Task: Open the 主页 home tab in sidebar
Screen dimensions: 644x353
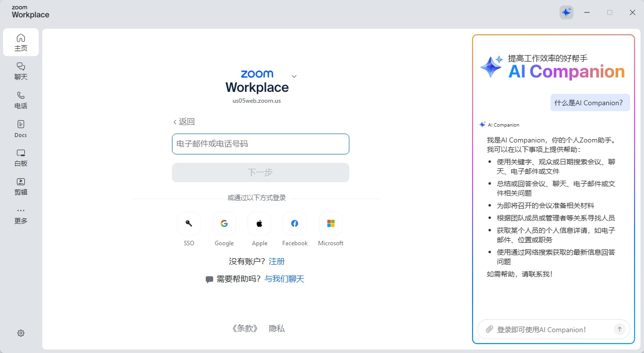Action: [21, 43]
